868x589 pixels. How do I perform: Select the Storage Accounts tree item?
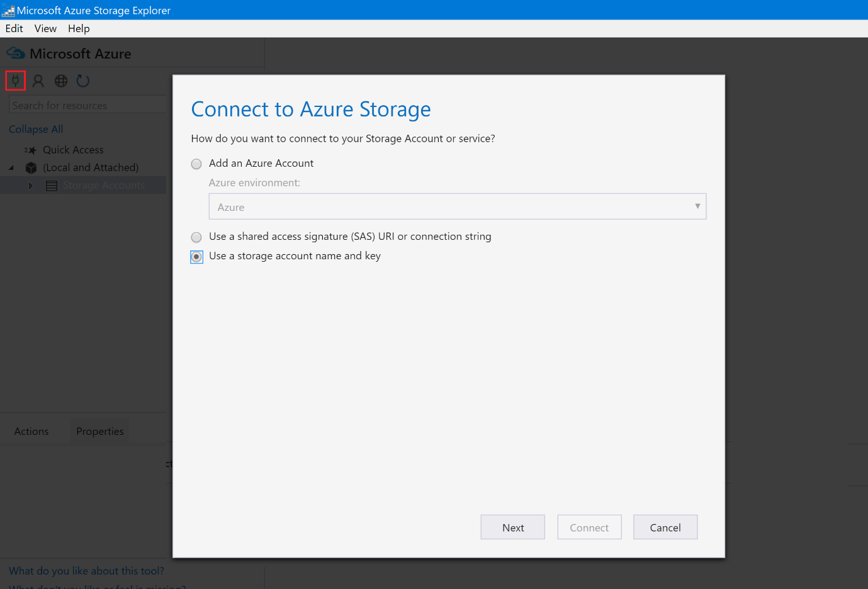click(104, 185)
